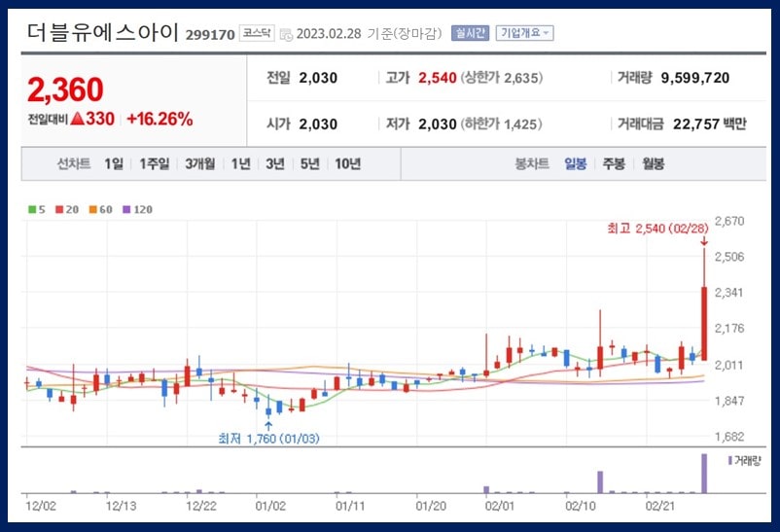The image size is (780, 532).
Task: Click the stock code 299170
Action: pyautogui.click(x=210, y=35)
